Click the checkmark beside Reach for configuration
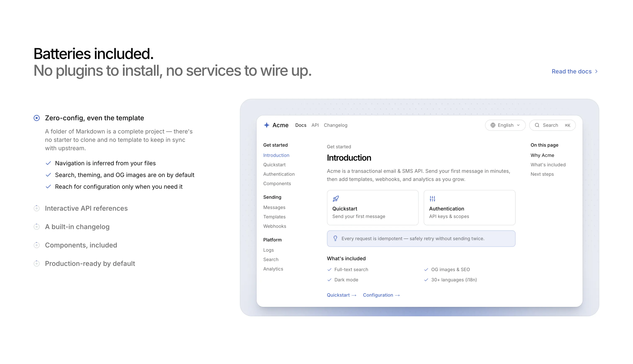The width and height of the screenshot is (633, 364). [48, 187]
